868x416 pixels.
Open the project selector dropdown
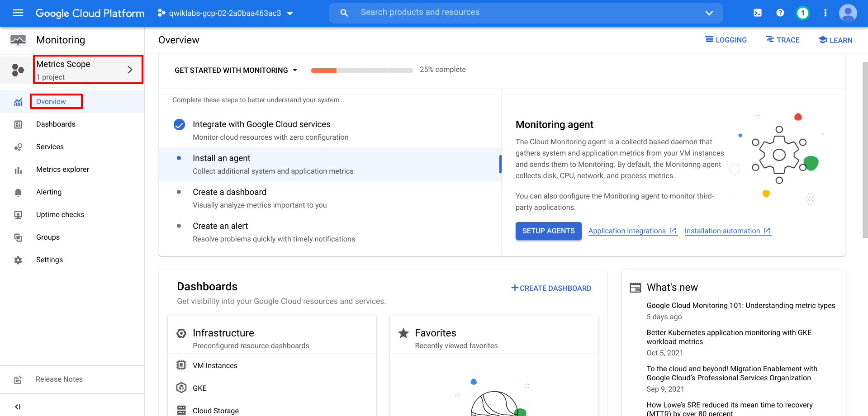coord(226,13)
